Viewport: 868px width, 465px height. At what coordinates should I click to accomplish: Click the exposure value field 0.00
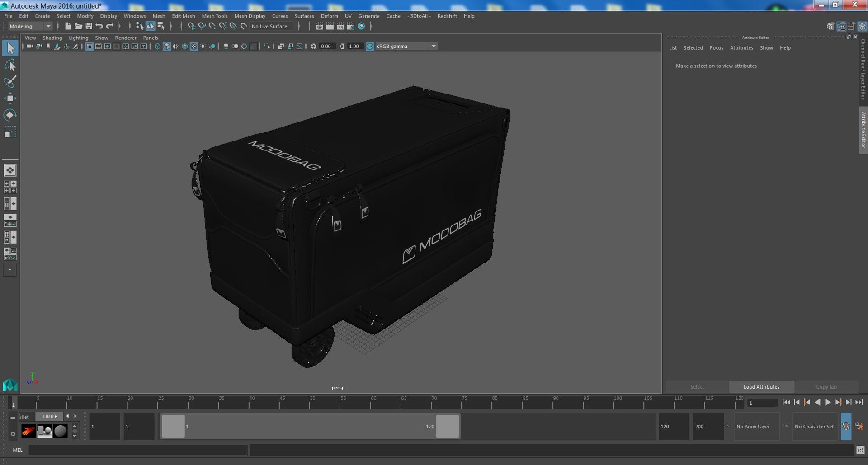(327, 46)
